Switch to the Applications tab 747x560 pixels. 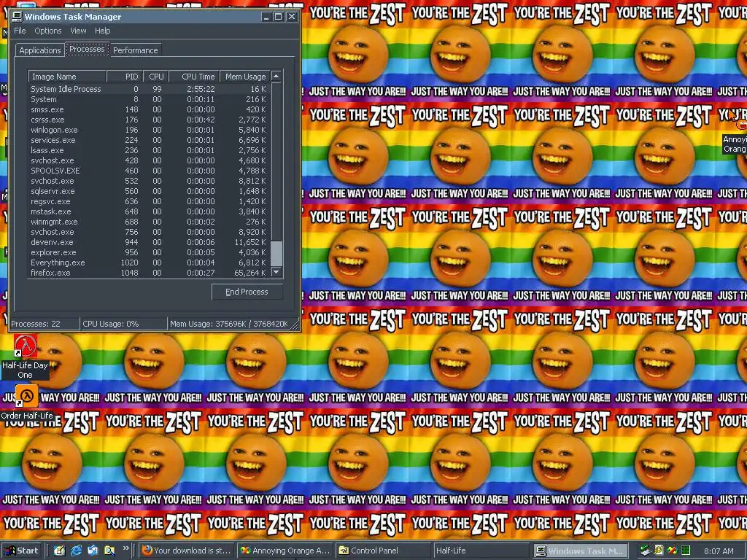click(x=40, y=50)
